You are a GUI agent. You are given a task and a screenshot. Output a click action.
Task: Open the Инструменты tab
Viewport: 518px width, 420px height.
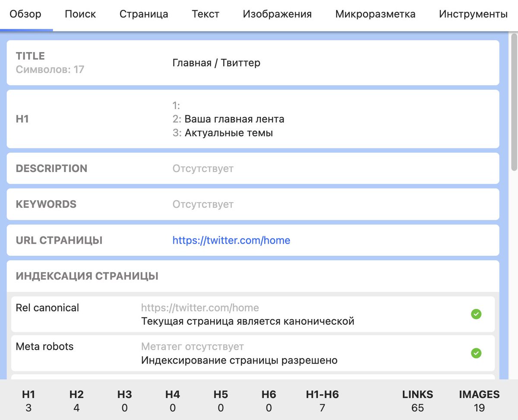473,14
